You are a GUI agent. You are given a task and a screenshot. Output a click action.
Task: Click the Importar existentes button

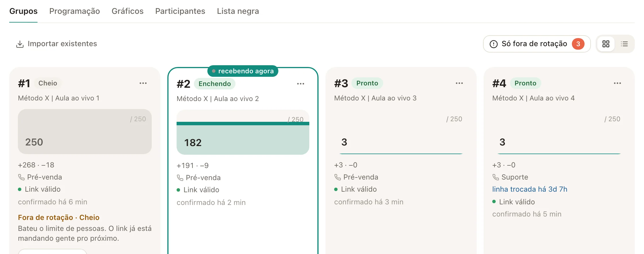[57, 44]
